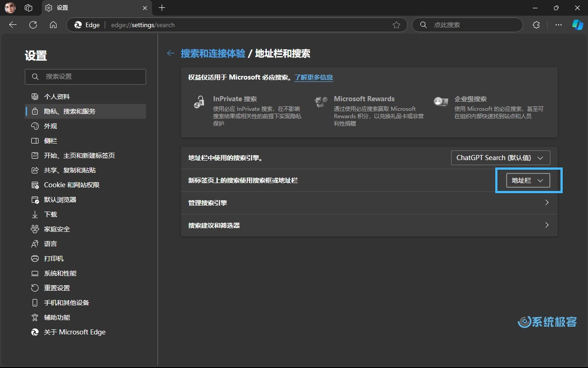
Task: Click the 新标签页上的搜索使用搜索框或地址栏 label
Action: click(x=243, y=180)
